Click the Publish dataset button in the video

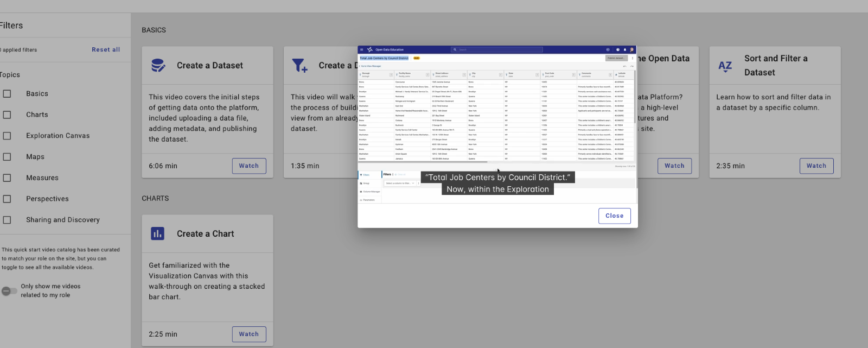pos(616,58)
